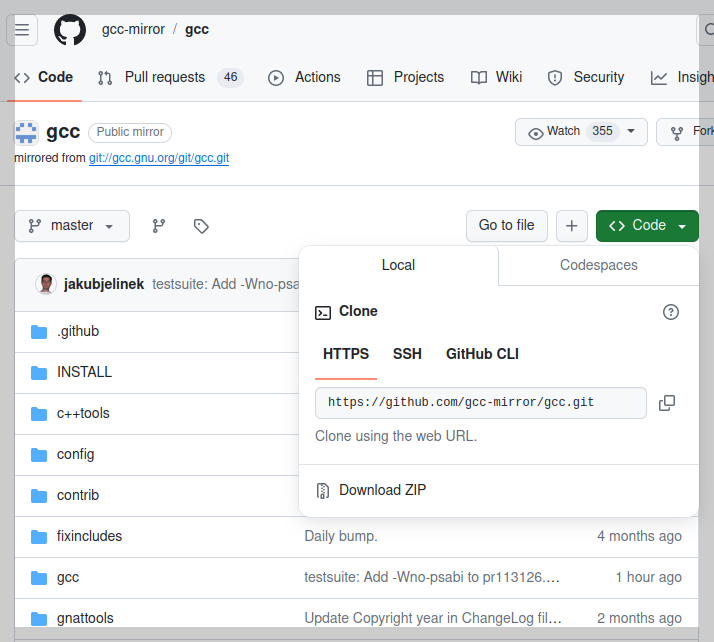Click the search box at top right
714x642 pixels.
pos(705,30)
